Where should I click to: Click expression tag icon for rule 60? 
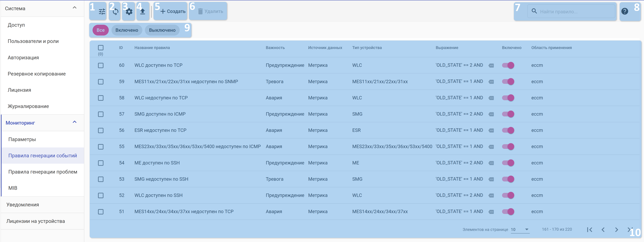tap(491, 66)
